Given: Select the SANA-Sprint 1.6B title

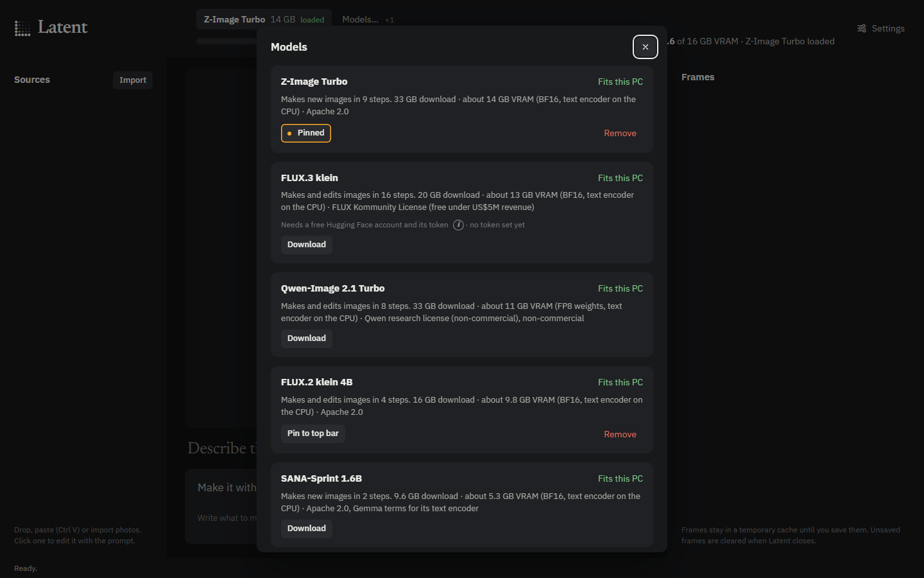Looking at the screenshot, I should tap(321, 478).
